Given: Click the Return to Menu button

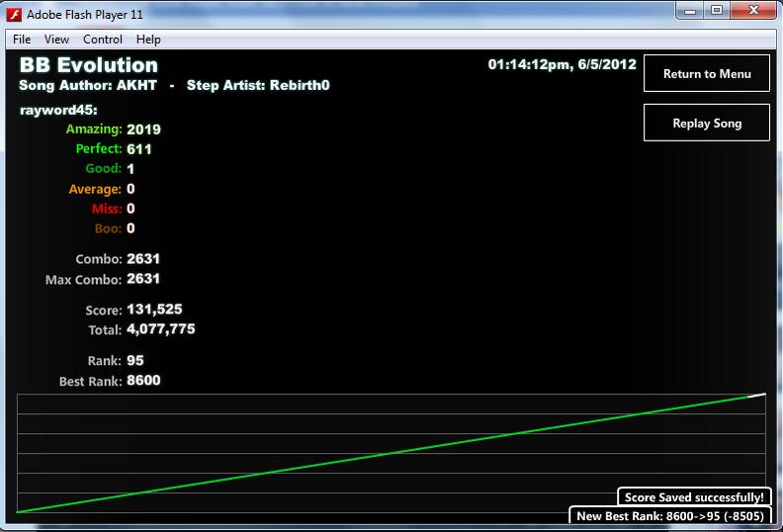Looking at the screenshot, I should 707,73.
